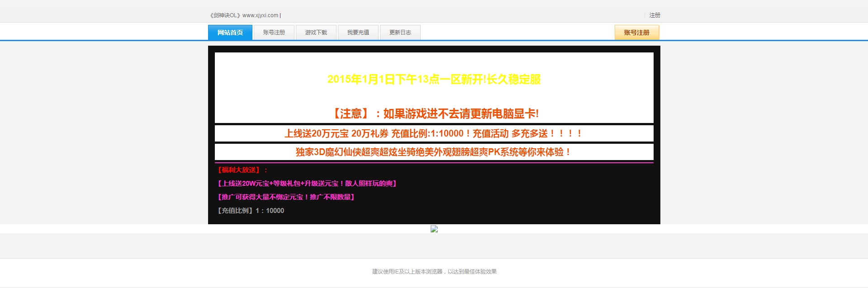Go to the 我要充值 tab

point(358,33)
